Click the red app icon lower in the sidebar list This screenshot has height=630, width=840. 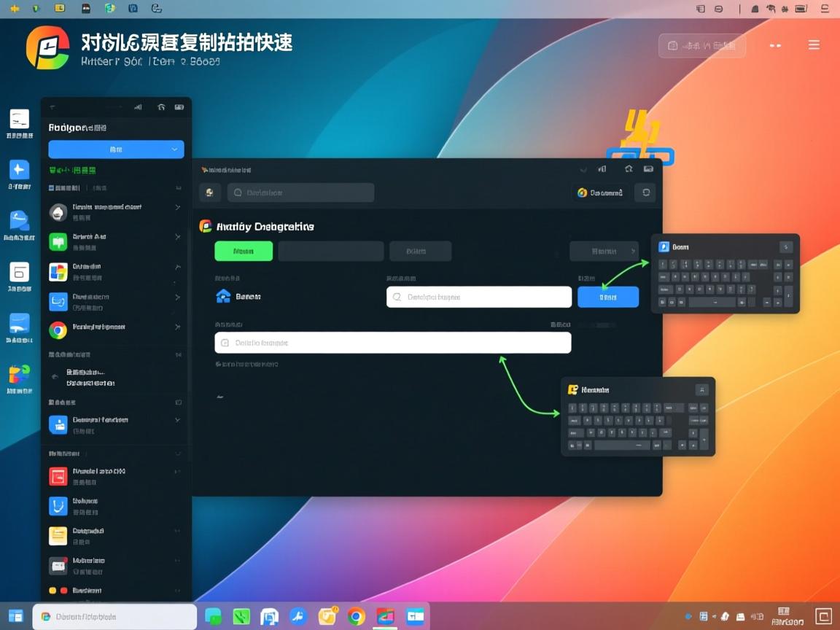(58, 475)
